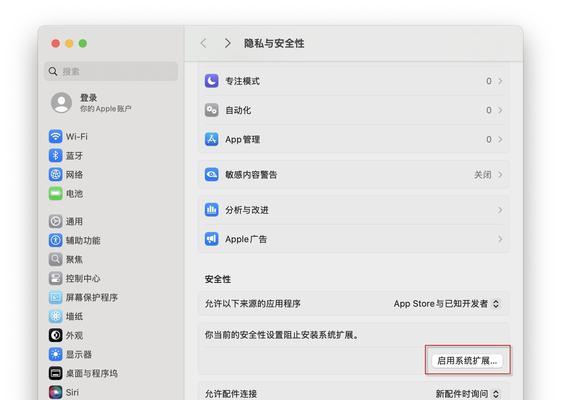Go forward with the right arrow
The image size is (561, 400).
228,43
